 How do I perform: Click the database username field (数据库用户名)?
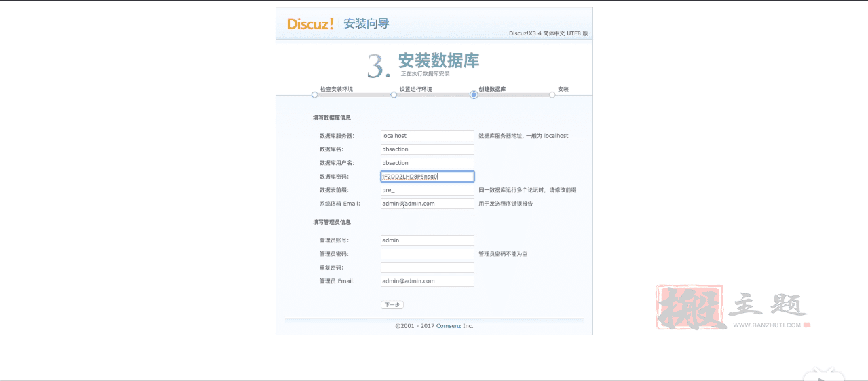427,163
